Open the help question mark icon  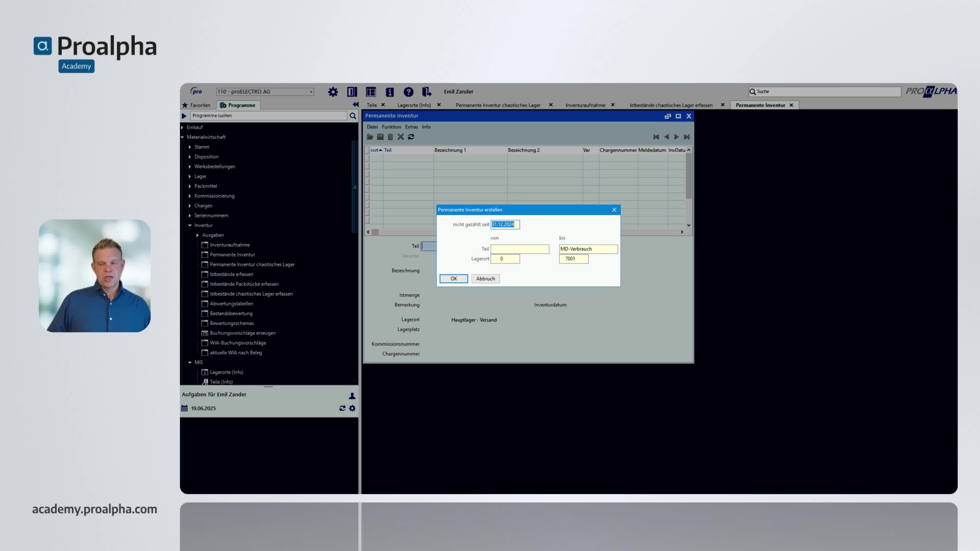pos(408,92)
